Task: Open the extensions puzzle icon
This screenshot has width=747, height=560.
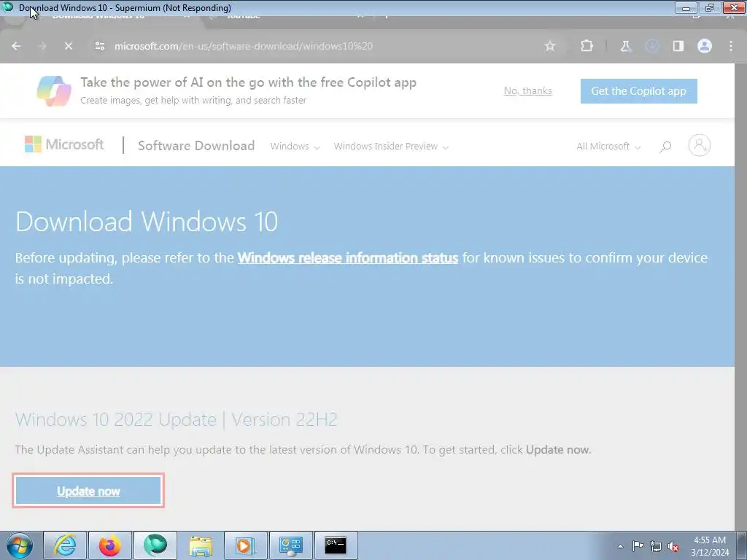Action: click(587, 46)
